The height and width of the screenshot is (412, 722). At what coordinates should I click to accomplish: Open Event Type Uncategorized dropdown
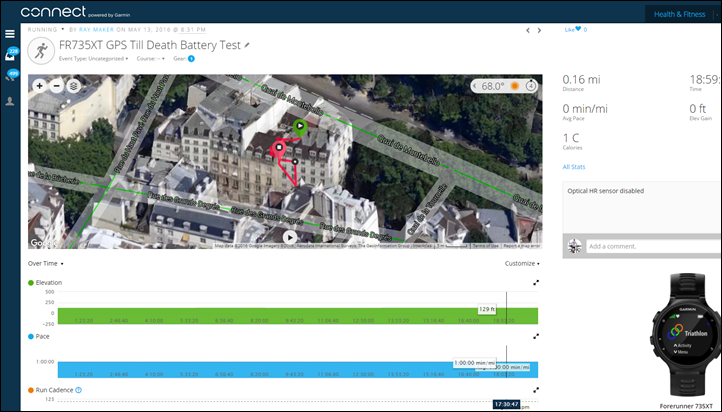(99, 59)
